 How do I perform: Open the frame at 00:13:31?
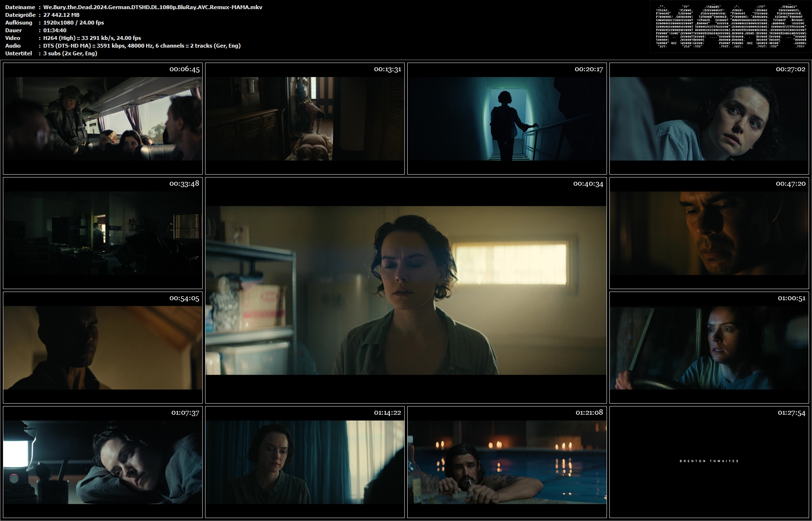[305, 118]
